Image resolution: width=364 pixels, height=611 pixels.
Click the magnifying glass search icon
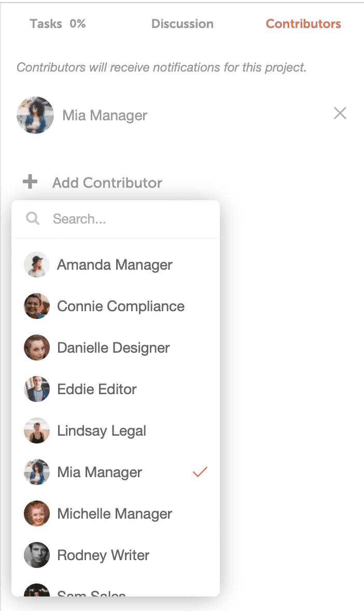pyautogui.click(x=32, y=219)
